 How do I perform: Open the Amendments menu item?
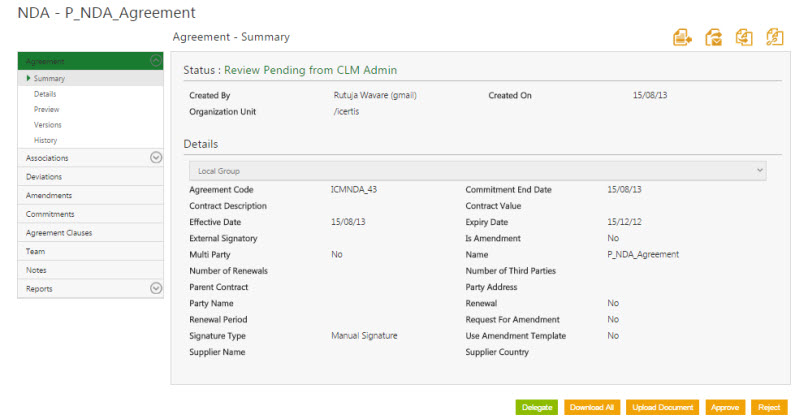coord(49,195)
